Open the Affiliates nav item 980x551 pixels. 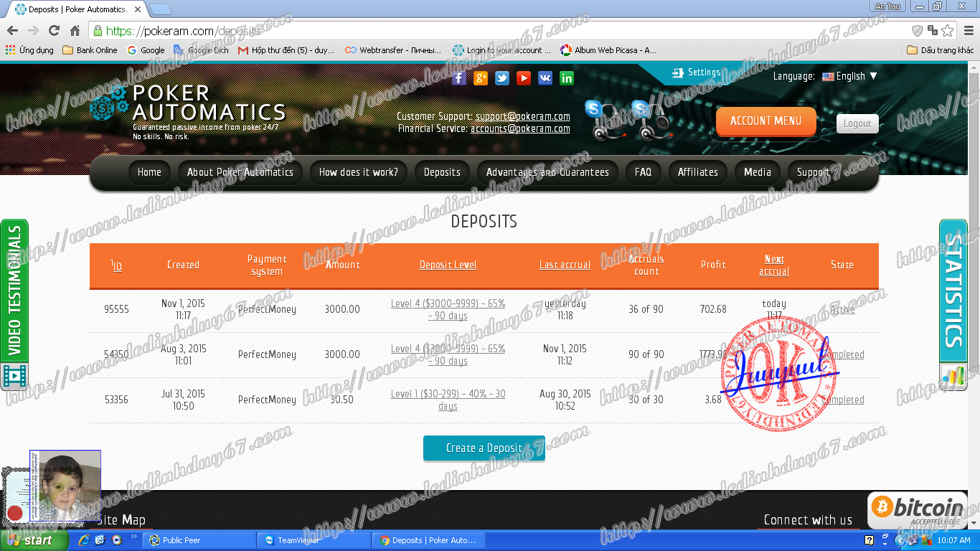point(698,172)
